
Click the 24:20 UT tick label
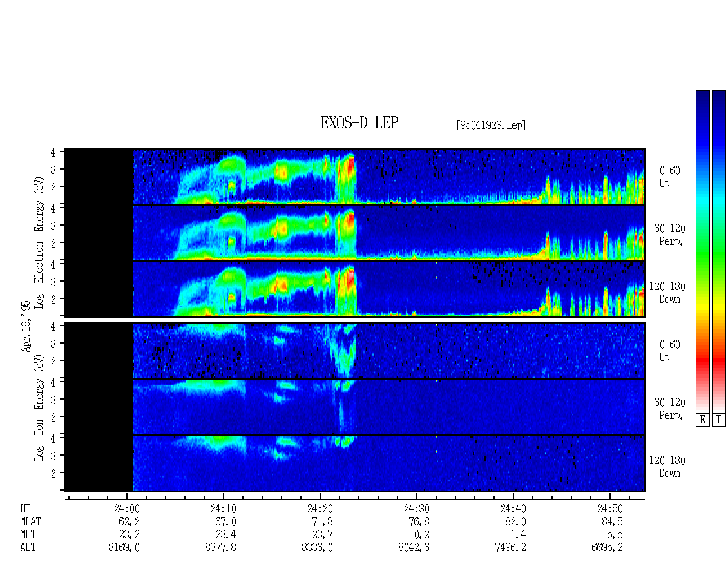click(x=320, y=509)
